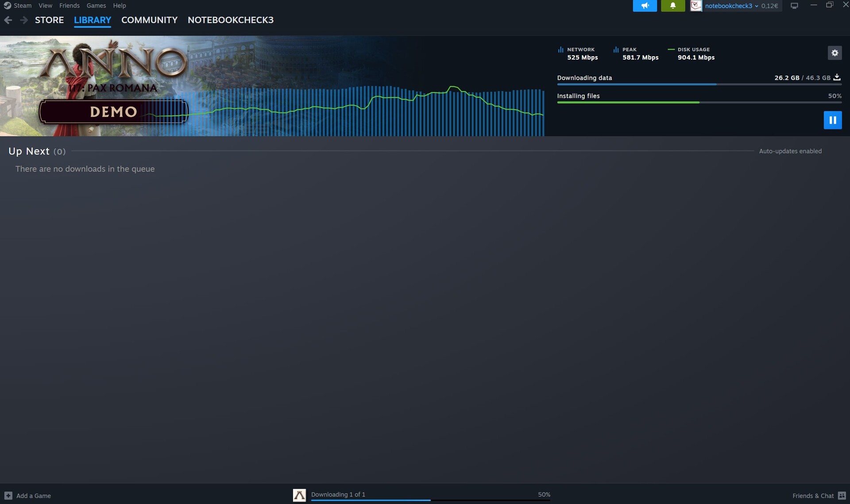Click Auto-updates enabled link
Viewport: 850px width, 504px height.
(790, 151)
